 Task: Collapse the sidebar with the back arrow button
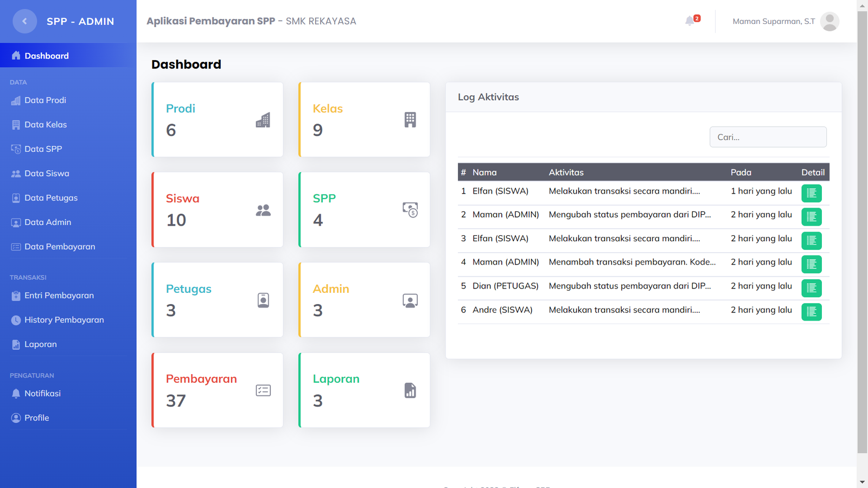pyautogui.click(x=24, y=21)
